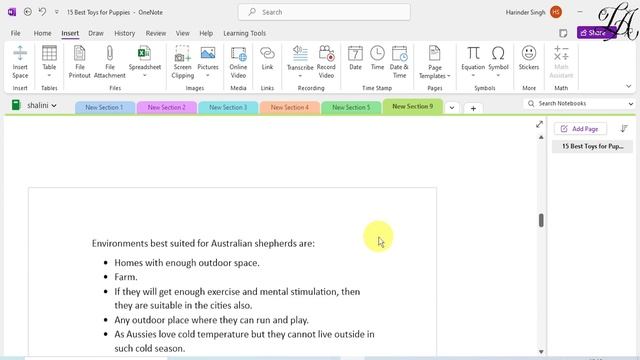Insert a Link
The width and height of the screenshot is (640, 360).
pyautogui.click(x=267, y=58)
